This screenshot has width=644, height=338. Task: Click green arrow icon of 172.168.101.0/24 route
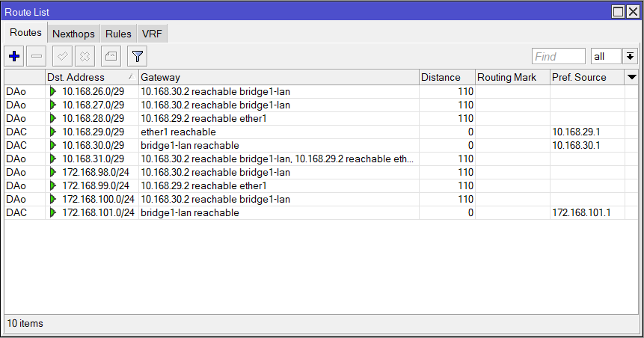point(53,212)
